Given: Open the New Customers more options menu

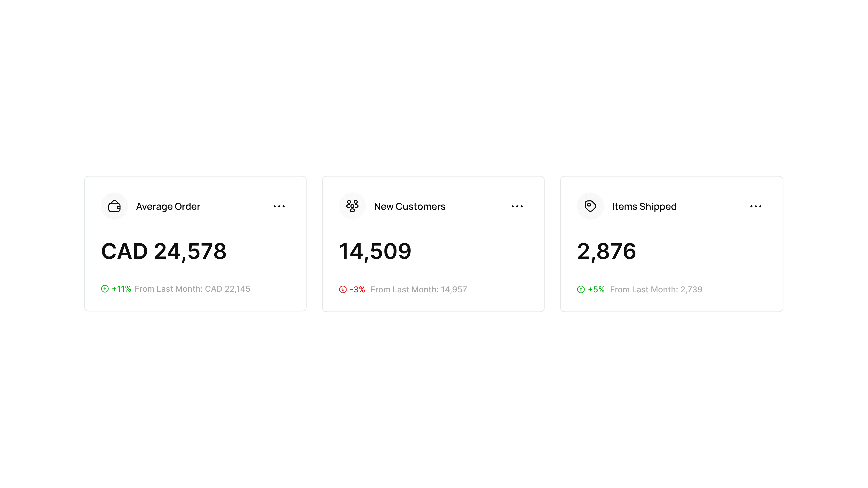Looking at the screenshot, I should coord(517,206).
